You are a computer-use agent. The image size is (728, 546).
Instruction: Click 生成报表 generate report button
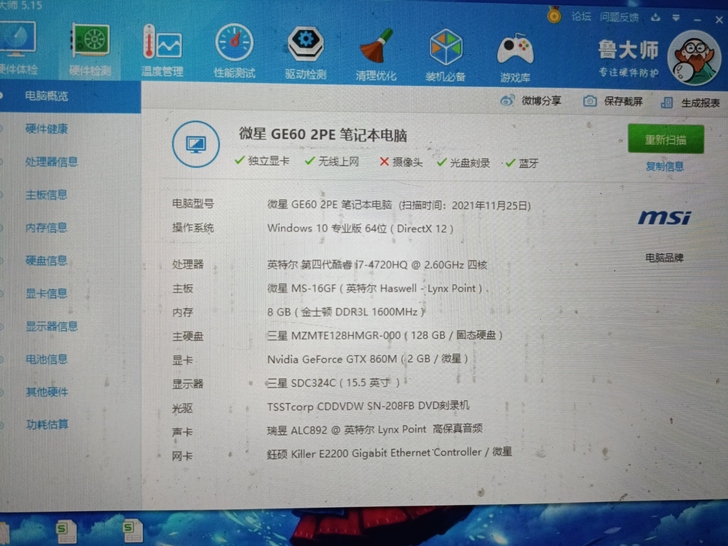click(x=690, y=103)
